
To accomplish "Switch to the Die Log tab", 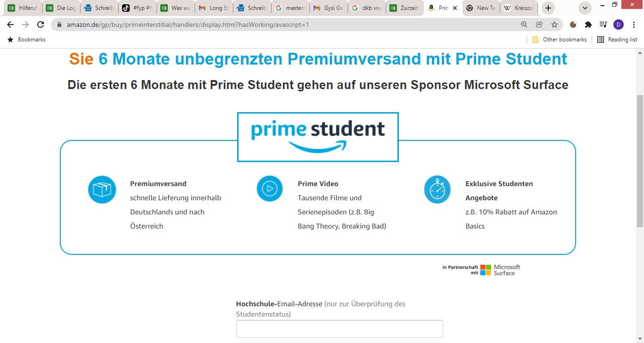I will pyautogui.click(x=61, y=8).
